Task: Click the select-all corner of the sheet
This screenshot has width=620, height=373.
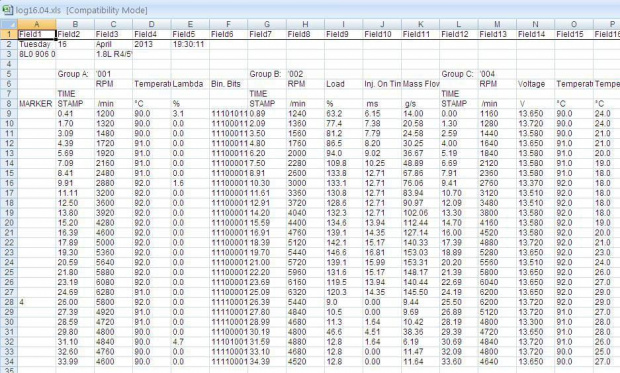Action: [x=8, y=25]
